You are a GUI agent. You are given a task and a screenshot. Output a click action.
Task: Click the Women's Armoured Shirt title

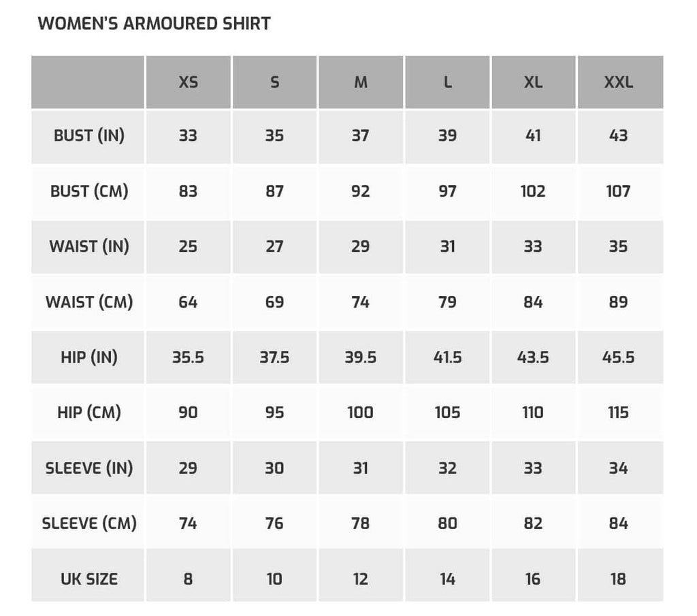[154, 24]
